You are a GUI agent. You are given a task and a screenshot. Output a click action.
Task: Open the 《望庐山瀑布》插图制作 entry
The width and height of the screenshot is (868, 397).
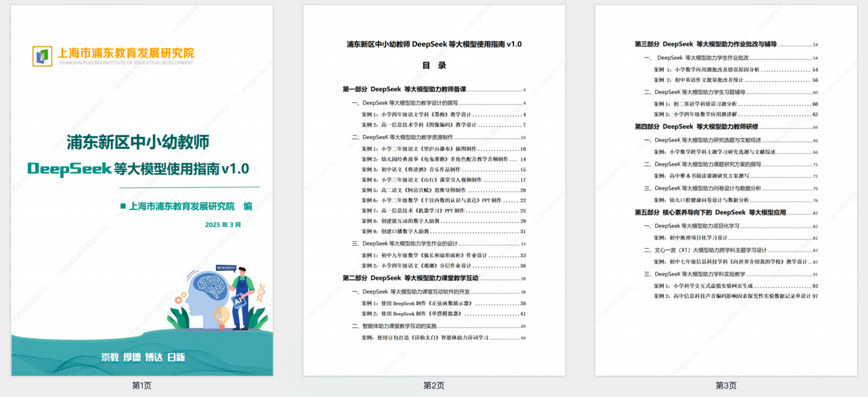tap(443, 149)
